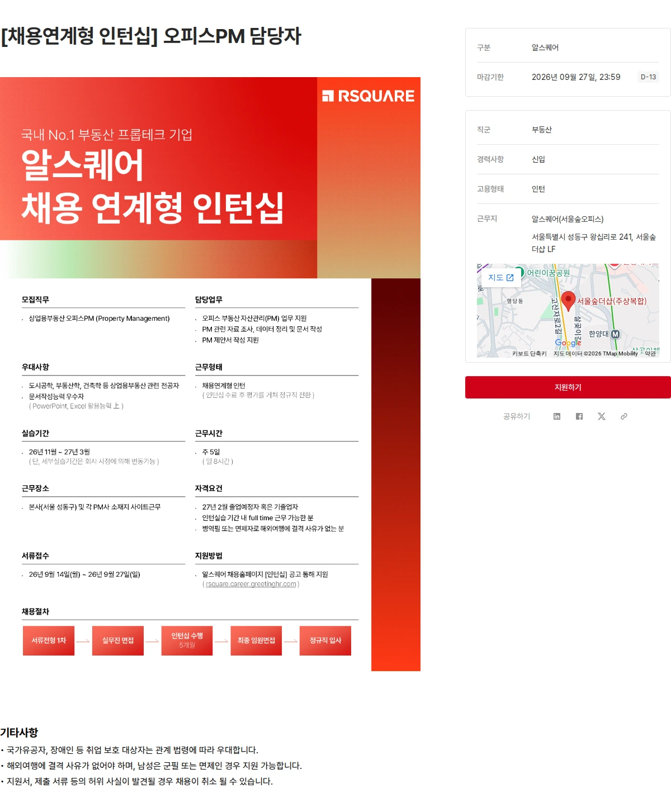Image resolution: width=671 pixels, height=812 pixels.
Task: Click the 주 5일 working hours text
Action: click(x=211, y=452)
